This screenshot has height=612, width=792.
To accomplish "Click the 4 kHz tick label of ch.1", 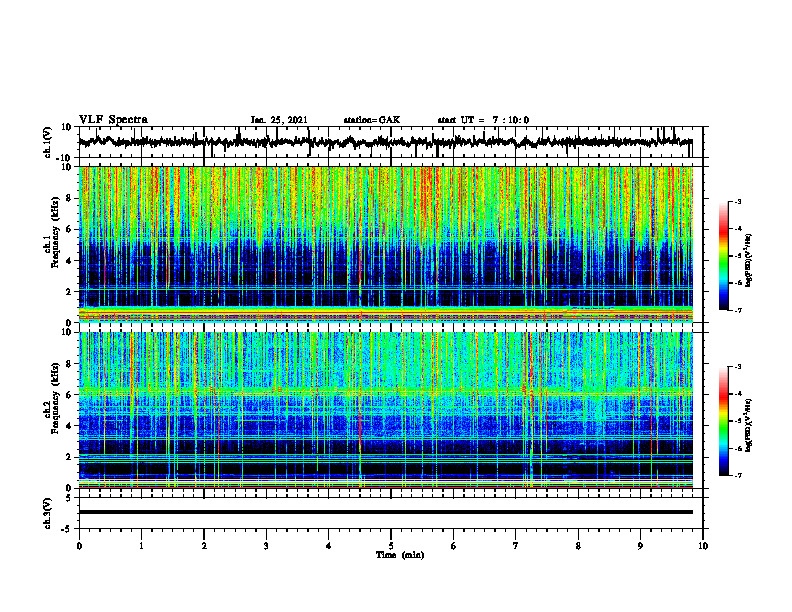I will pyautogui.click(x=69, y=261).
